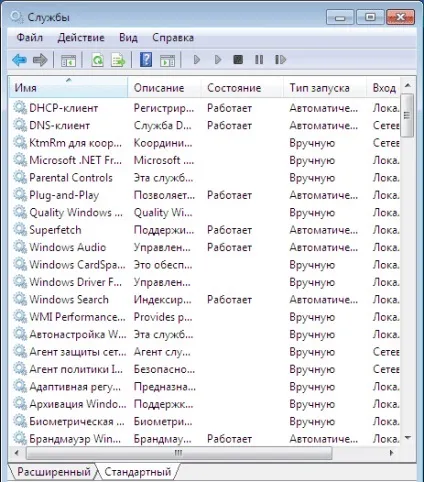Sort by the Описание column header
Image resolution: width=424 pixels, height=482 pixels.
pyautogui.click(x=164, y=87)
